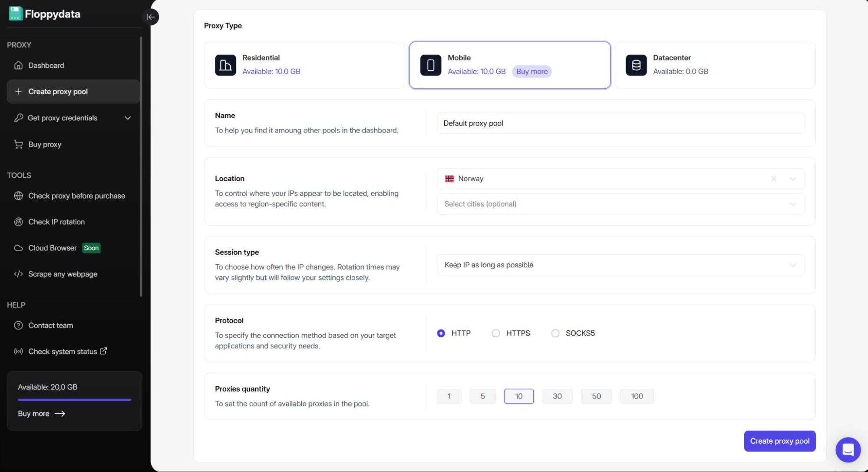Select the SOCKS5 protocol radio button

coord(555,333)
